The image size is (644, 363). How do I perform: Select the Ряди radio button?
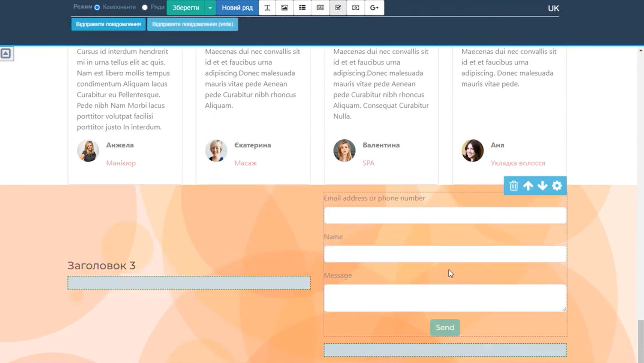[144, 7]
